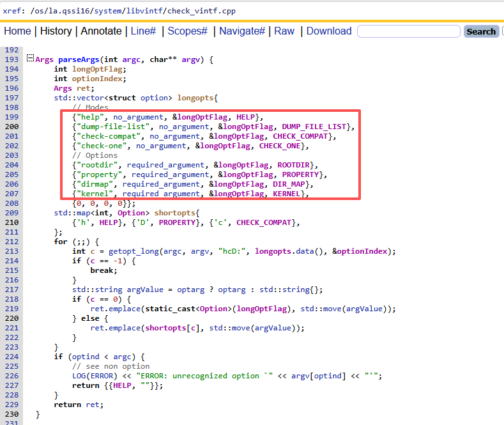Download the check_vintf.cpp file
Screen dimensions: 504x425
pos(329,31)
